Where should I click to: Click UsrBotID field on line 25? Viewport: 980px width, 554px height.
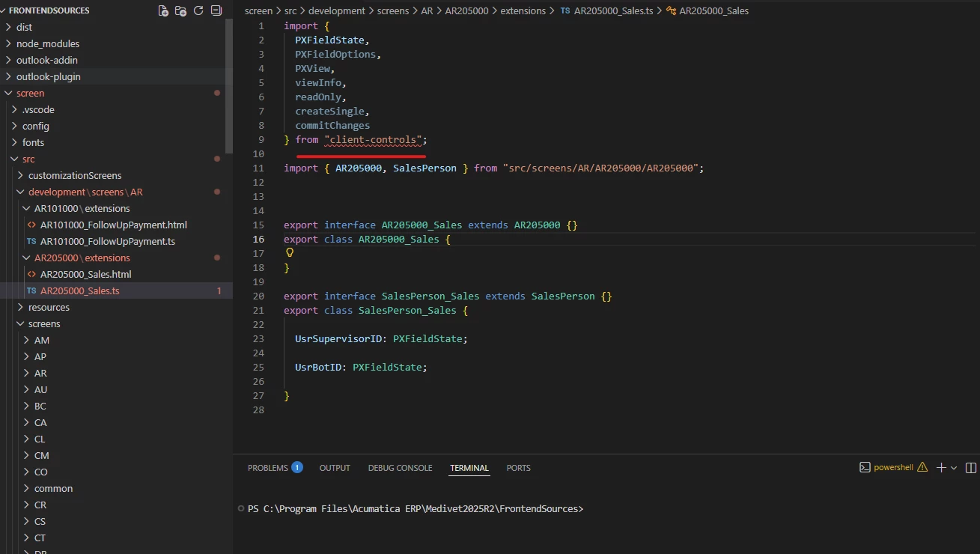coord(318,367)
